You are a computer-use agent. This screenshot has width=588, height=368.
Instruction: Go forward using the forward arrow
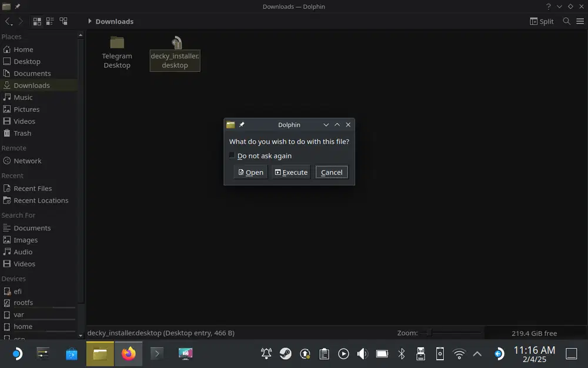[21, 21]
